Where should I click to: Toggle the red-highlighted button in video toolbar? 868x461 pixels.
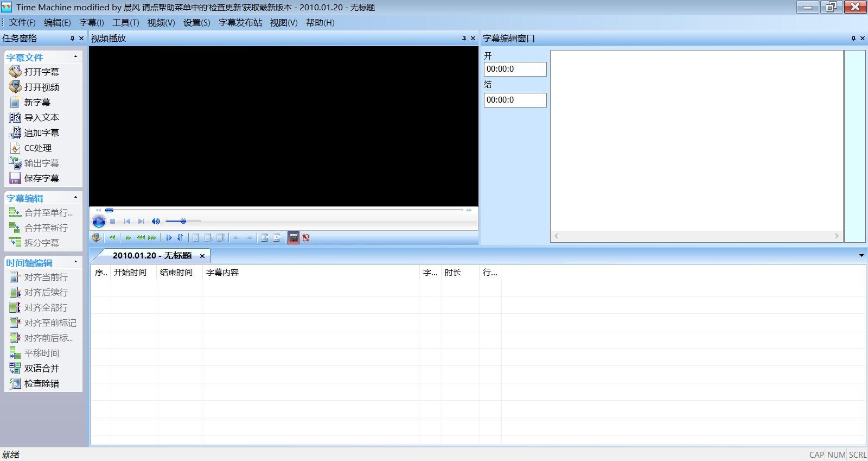coord(293,238)
